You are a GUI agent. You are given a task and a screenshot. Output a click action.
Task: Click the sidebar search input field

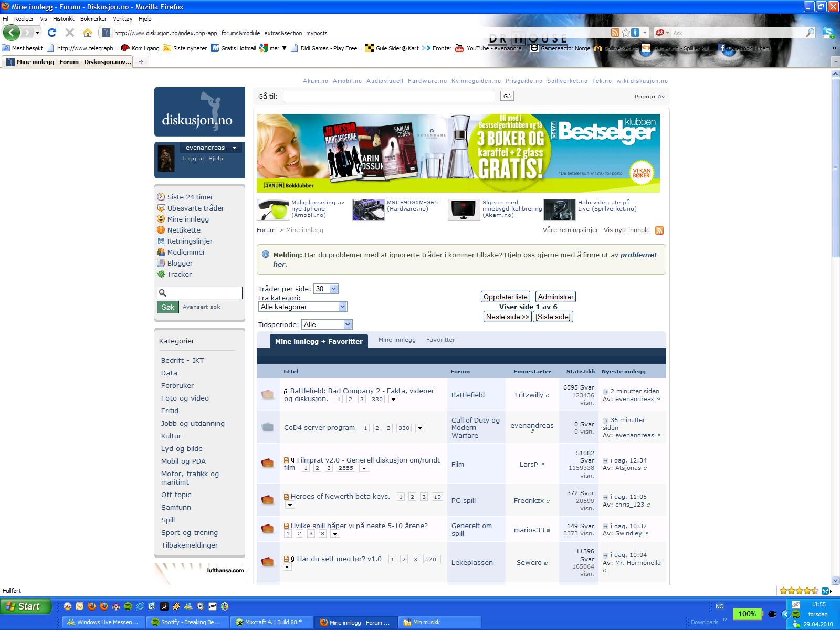pyautogui.click(x=199, y=293)
